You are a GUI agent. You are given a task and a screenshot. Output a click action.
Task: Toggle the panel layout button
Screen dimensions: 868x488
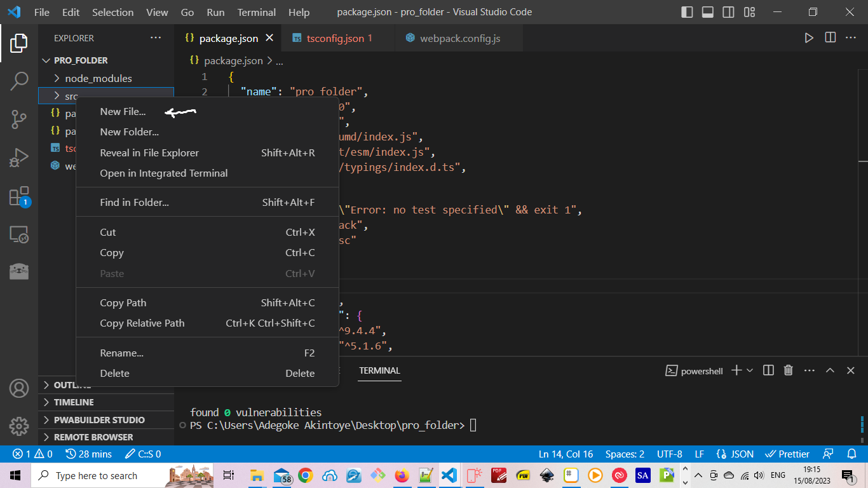(707, 12)
